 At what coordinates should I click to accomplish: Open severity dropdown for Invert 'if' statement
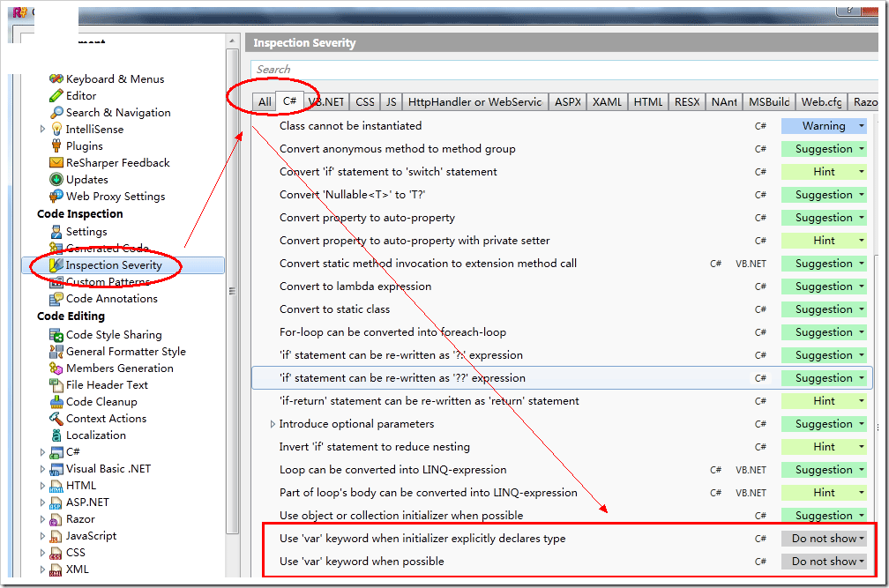pyautogui.click(x=824, y=447)
